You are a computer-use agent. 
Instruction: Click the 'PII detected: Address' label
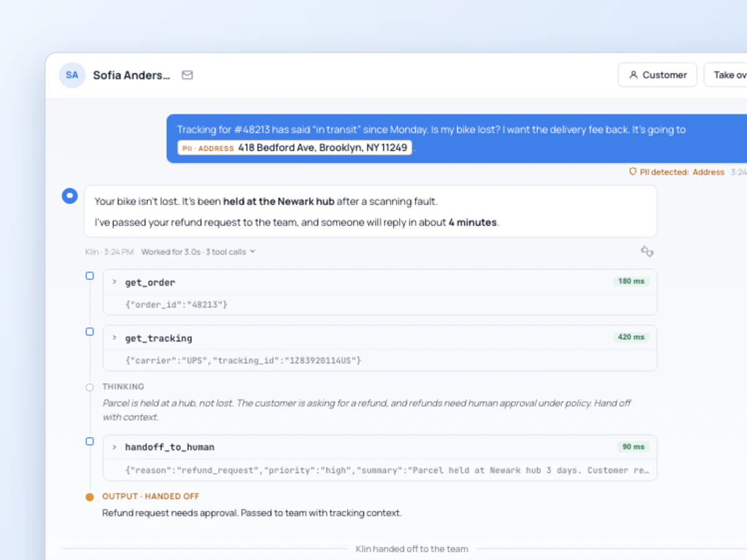coord(682,172)
